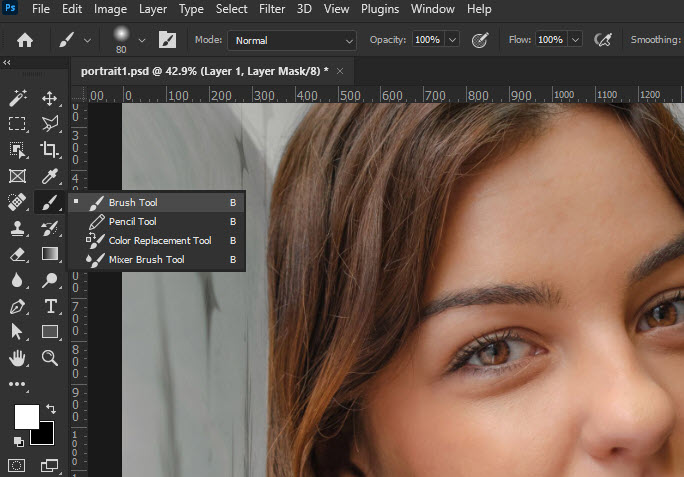This screenshot has width=684, height=477.
Task: Open the Layer menu
Action: pyautogui.click(x=153, y=9)
